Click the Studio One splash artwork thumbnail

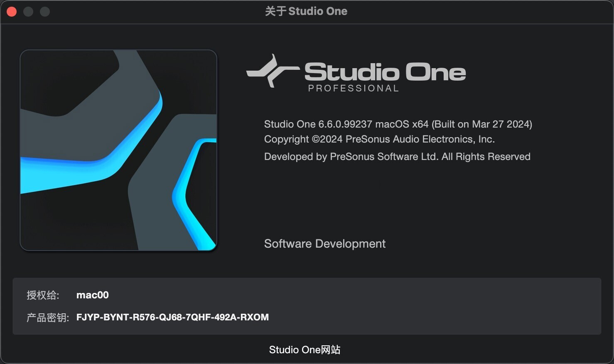tap(118, 150)
